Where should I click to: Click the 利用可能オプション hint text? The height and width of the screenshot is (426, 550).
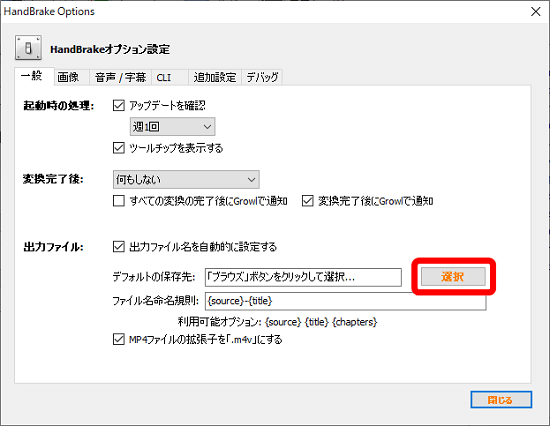(277, 322)
